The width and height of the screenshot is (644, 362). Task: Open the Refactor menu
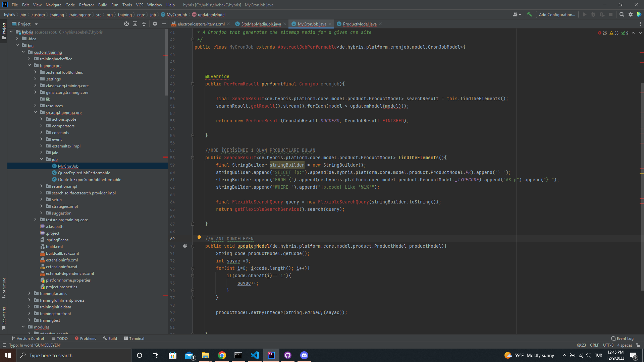(x=86, y=5)
